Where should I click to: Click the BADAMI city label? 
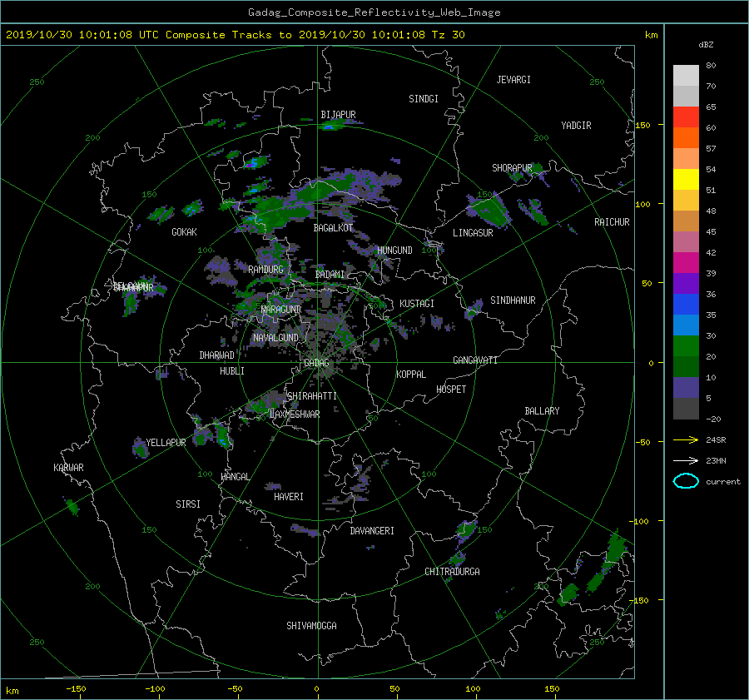pyautogui.click(x=330, y=275)
